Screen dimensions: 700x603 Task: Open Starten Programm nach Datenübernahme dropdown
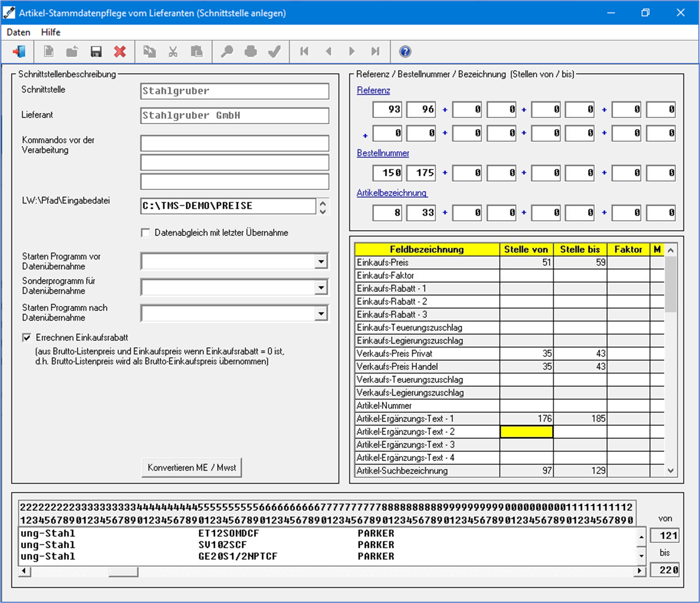[x=321, y=313]
